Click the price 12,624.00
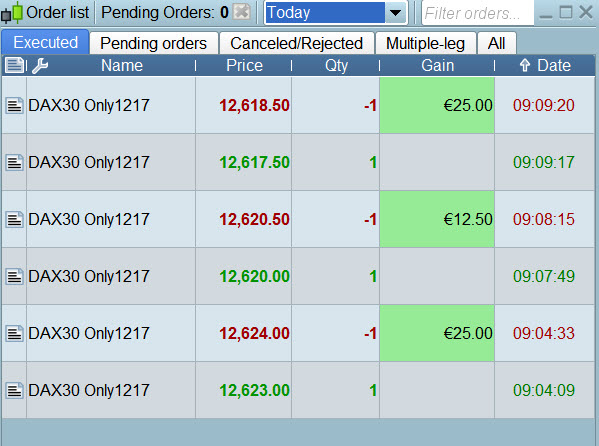This screenshot has height=446, width=599. [x=254, y=333]
